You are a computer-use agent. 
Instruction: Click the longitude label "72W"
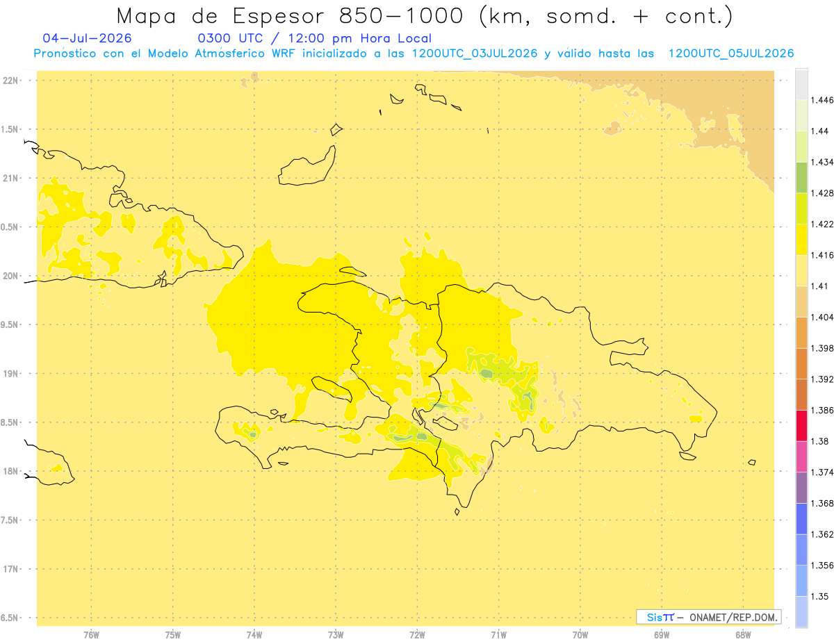[x=417, y=634]
